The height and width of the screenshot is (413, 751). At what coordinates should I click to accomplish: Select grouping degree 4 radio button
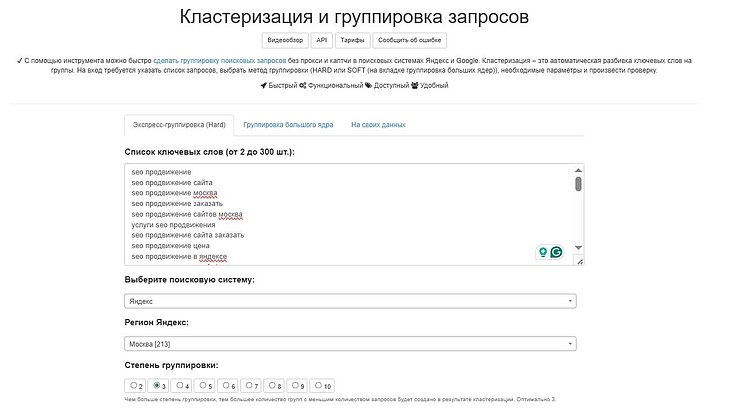pyautogui.click(x=180, y=385)
